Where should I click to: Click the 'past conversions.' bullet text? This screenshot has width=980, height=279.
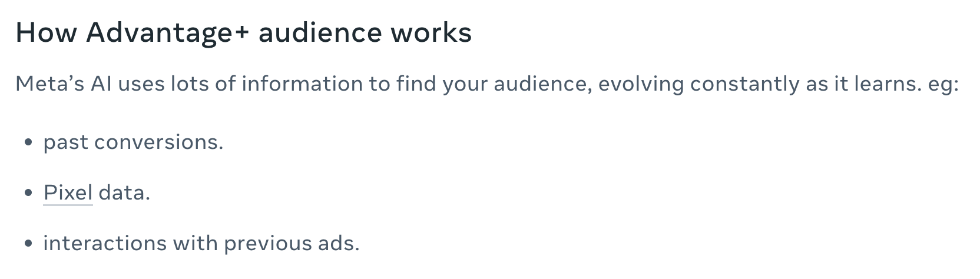pos(133,143)
